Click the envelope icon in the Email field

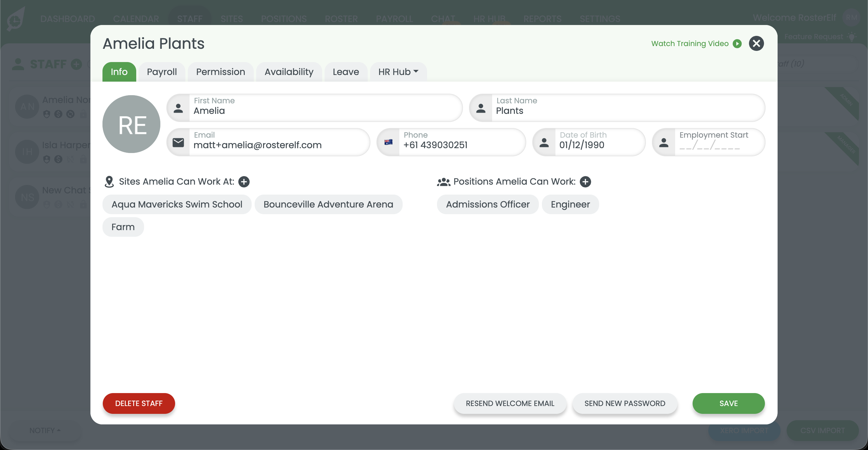click(178, 142)
